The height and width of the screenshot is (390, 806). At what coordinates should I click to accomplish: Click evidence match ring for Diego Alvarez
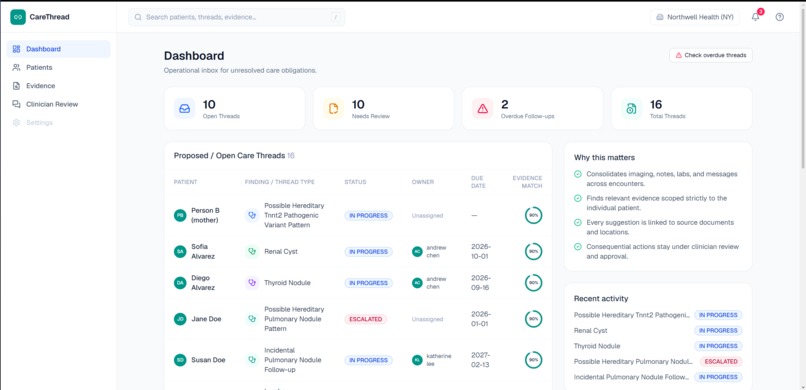pos(533,283)
